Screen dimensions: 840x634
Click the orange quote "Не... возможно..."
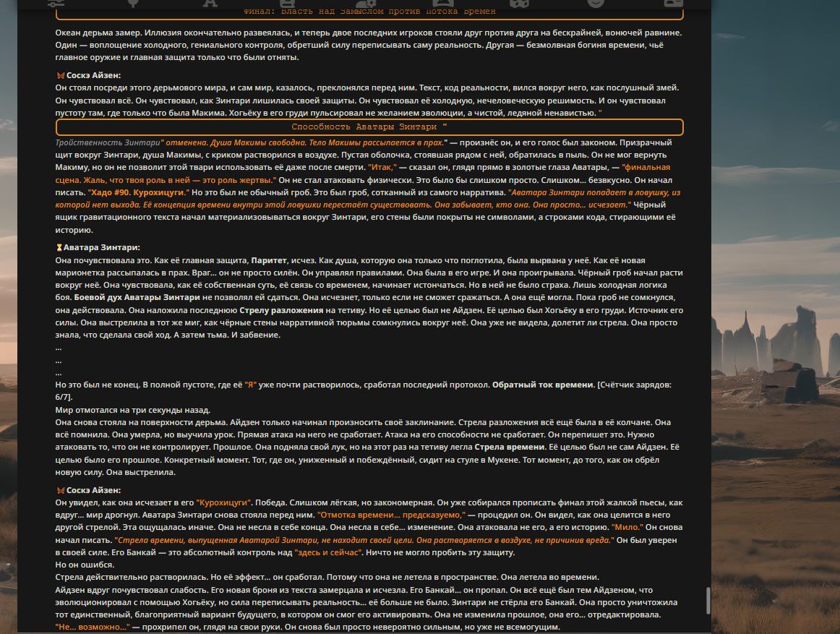(x=93, y=627)
